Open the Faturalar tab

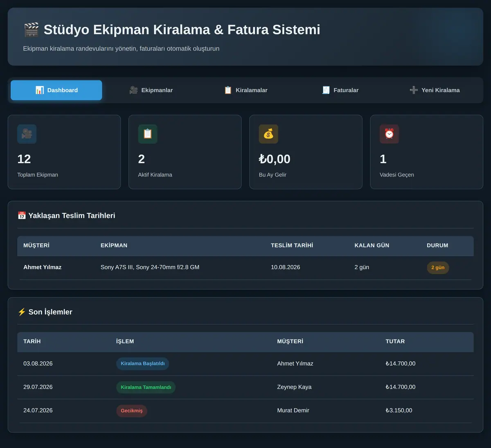click(x=340, y=90)
